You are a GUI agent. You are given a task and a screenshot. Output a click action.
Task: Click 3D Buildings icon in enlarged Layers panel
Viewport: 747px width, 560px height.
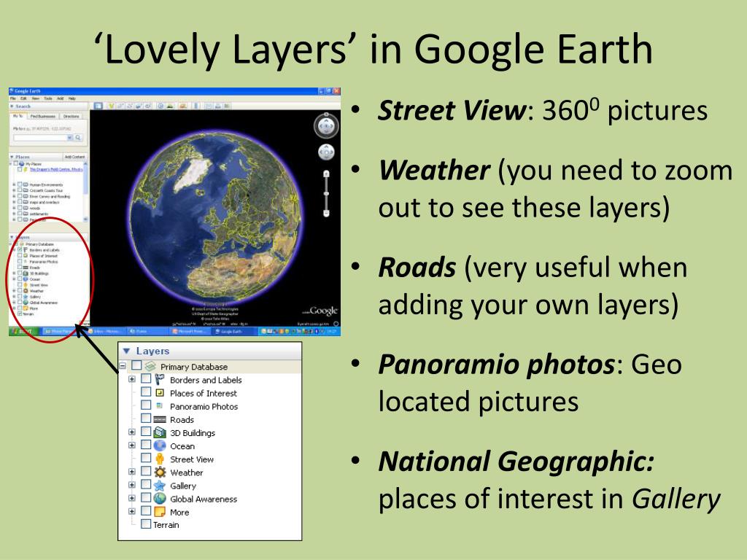point(160,432)
